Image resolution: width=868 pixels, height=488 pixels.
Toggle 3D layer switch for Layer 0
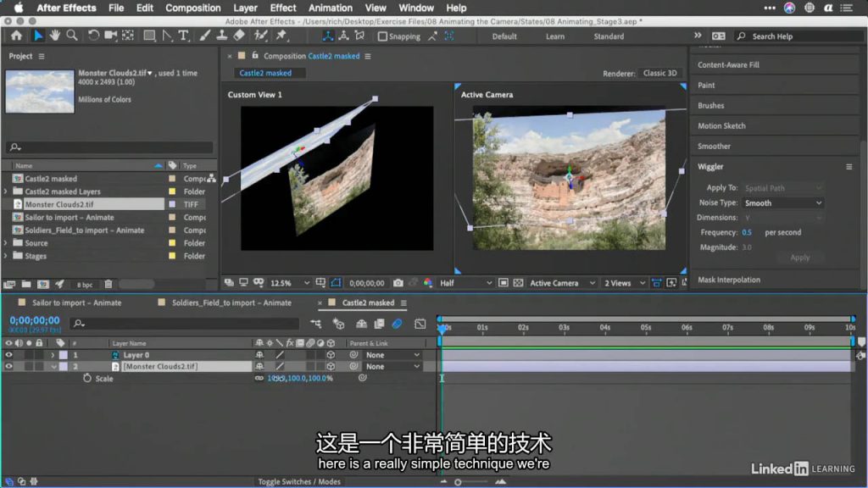[x=331, y=355]
